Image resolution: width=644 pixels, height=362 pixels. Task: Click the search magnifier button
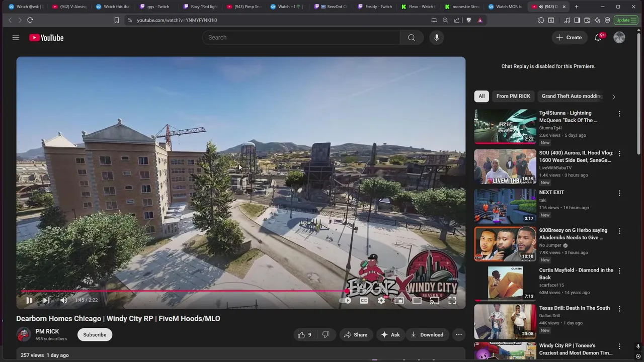[x=412, y=38]
